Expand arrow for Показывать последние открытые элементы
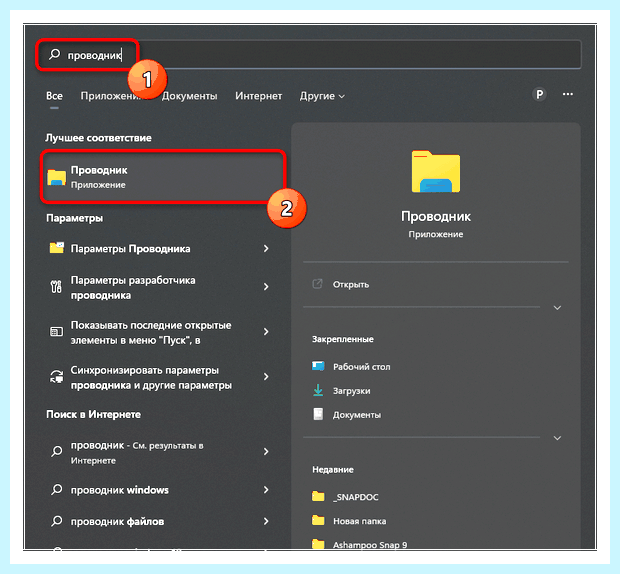Image resolution: width=620 pixels, height=574 pixels. coord(266,332)
